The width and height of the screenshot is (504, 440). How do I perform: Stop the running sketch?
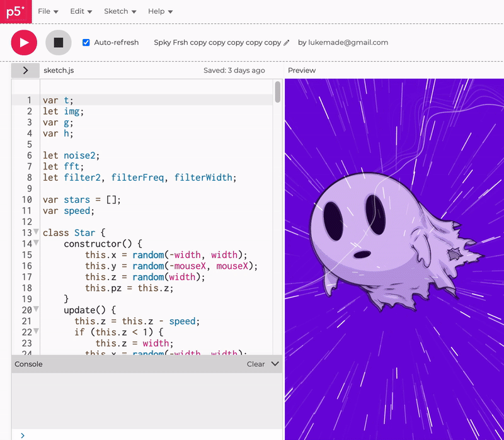pos(58,42)
